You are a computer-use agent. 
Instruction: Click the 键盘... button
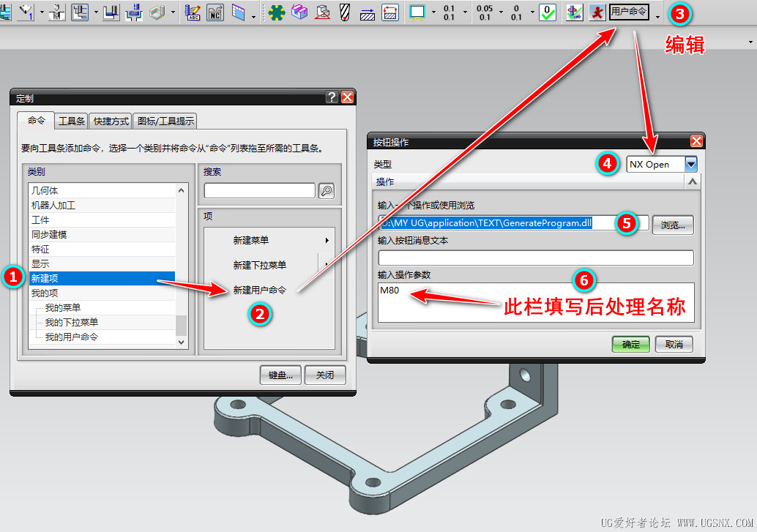(280, 375)
